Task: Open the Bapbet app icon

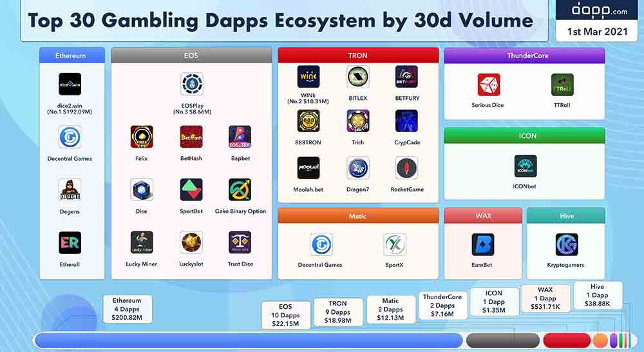Action: [240, 137]
